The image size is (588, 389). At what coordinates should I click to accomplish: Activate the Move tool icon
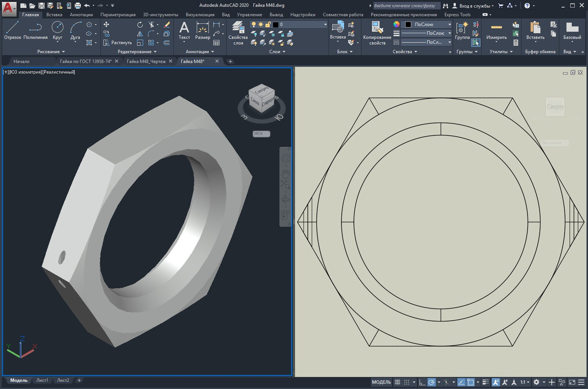tap(106, 24)
